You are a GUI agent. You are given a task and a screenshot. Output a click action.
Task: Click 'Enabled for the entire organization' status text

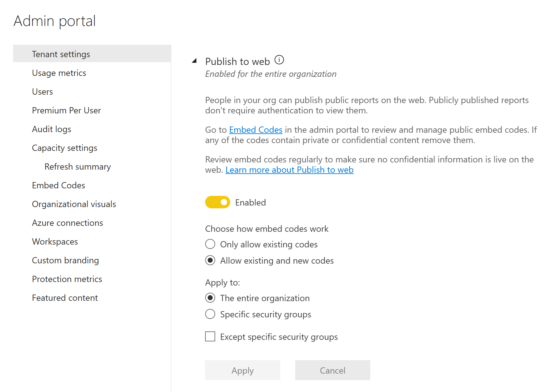point(271,74)
